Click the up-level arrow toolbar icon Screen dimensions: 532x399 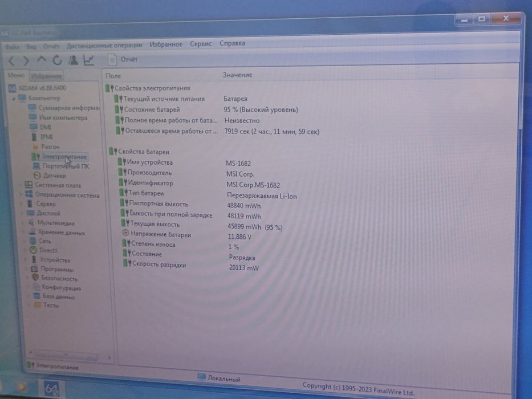click(x=42, y=60)
